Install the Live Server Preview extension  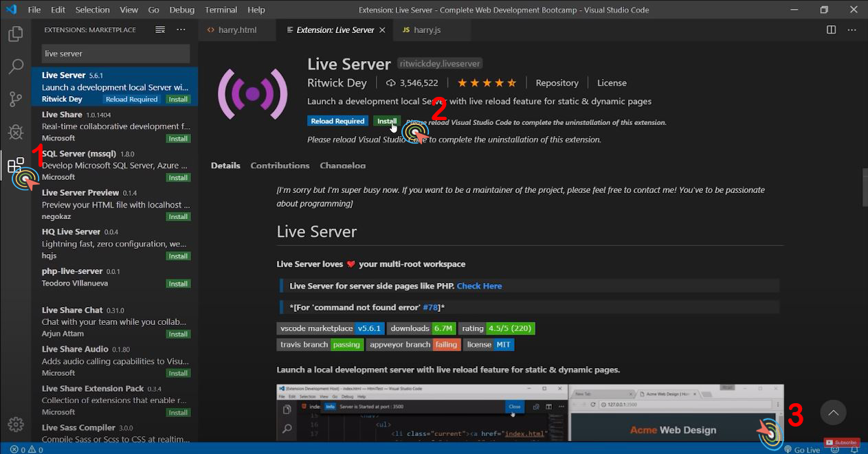coord(178,217)
